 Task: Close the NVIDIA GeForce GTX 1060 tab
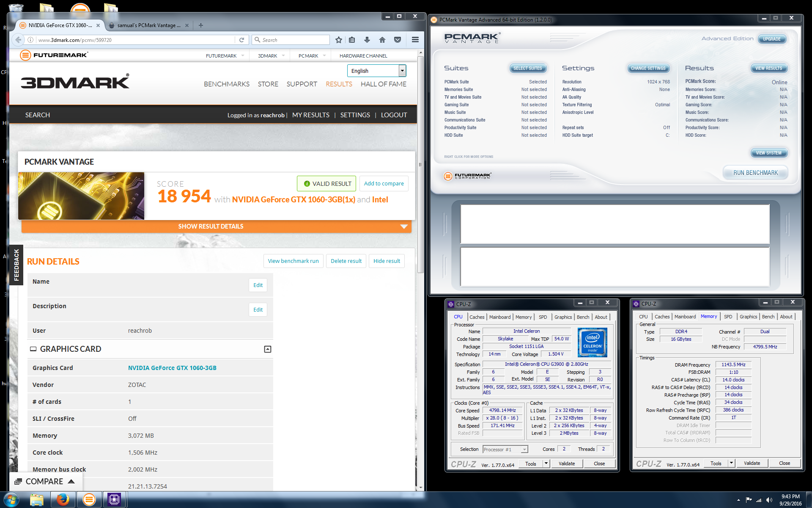point(98,25)
